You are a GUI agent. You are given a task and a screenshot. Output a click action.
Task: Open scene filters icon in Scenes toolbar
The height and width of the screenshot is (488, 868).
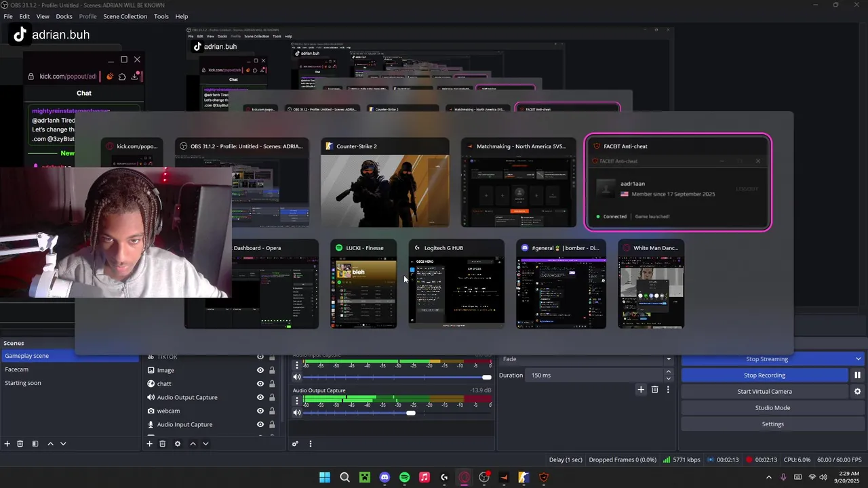[35, 444]
